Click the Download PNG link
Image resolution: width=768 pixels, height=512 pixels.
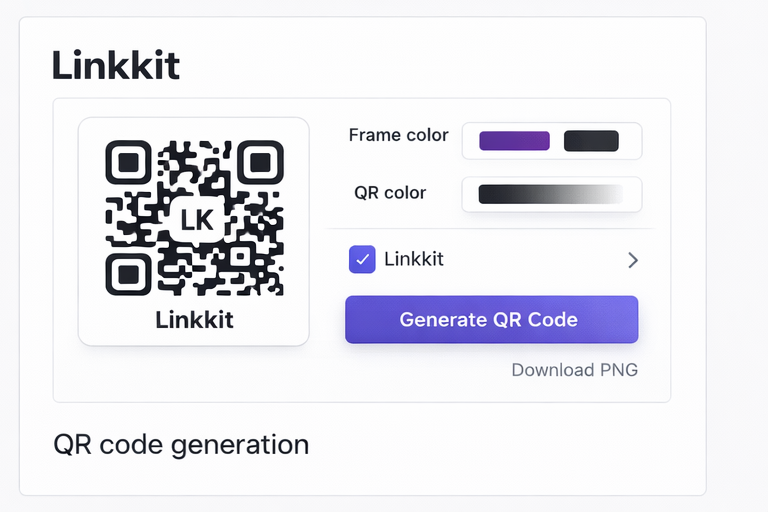click(x=574, y=370)
